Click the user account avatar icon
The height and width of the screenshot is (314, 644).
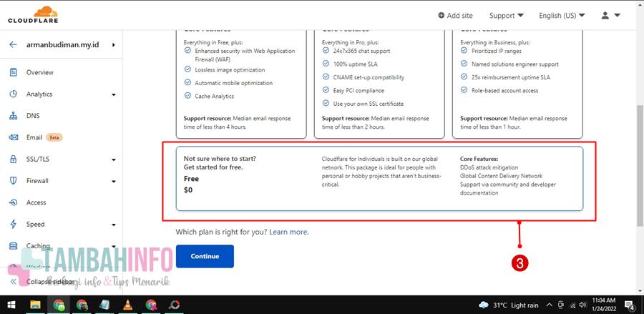click(x=605, y=16)
